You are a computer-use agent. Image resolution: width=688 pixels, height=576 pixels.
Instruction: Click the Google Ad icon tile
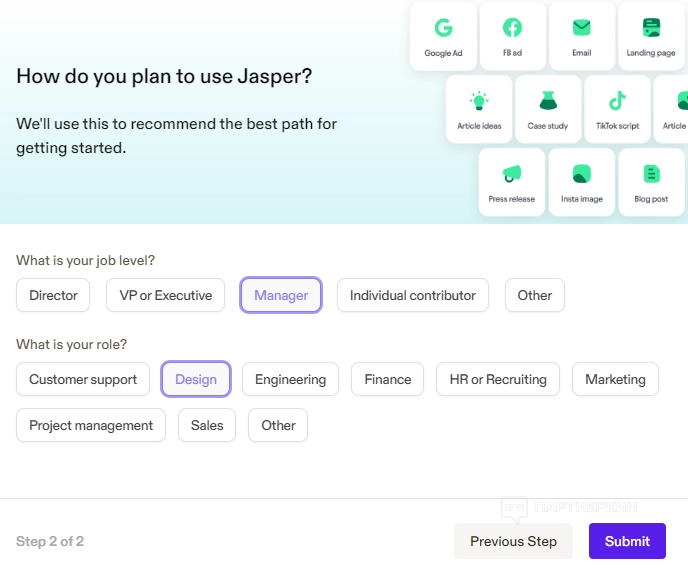pyautogui.click(x=443, y=36)
